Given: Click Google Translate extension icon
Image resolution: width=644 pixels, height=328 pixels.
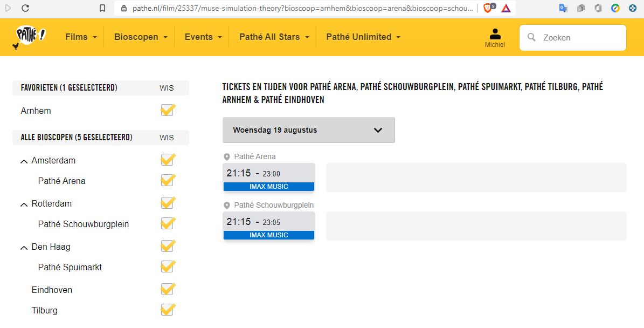Looking at the screenshot, I should coord(564,8).
